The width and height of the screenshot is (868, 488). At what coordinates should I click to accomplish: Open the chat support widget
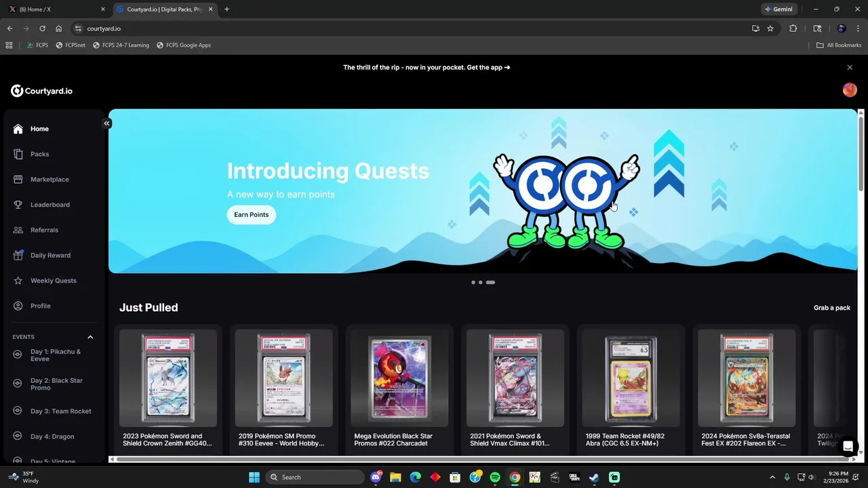pyautogui.click(x=848, y=446)
